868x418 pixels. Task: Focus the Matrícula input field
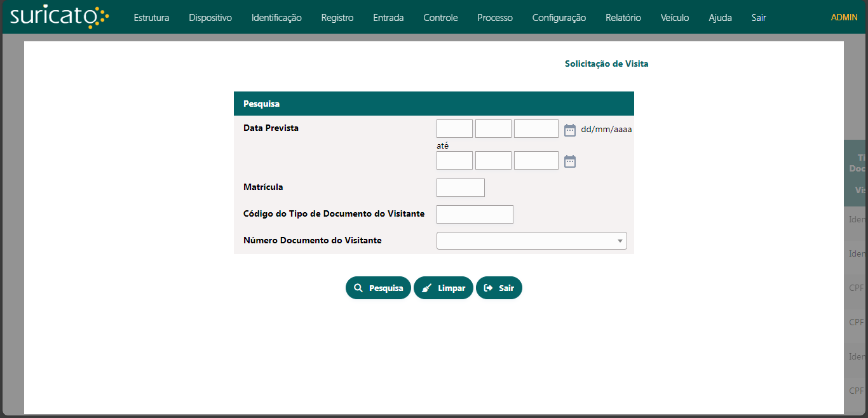pos(461,187)
